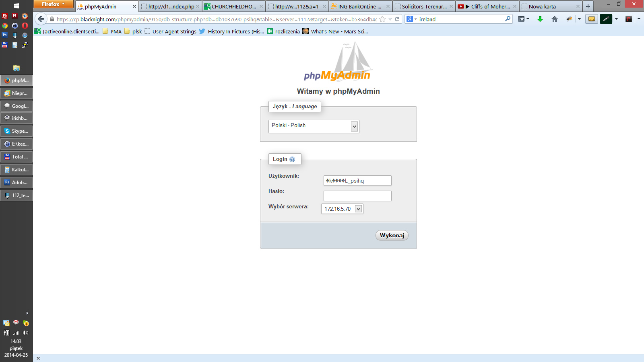This screenshot has height=362, width=644.
Task: Open the PMA bookmarks folder
Action: pos(112,31)
